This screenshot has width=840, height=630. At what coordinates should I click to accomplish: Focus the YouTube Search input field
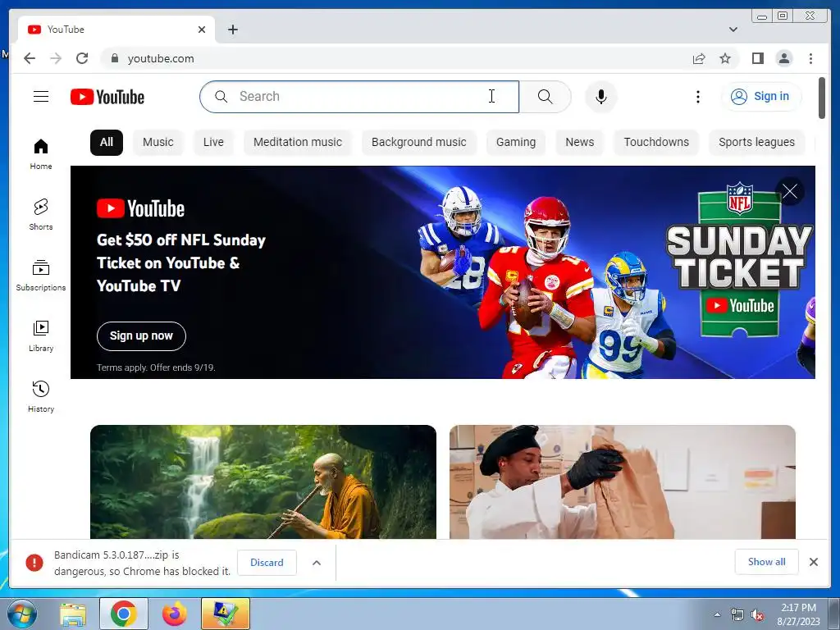(x=359, y=97)
